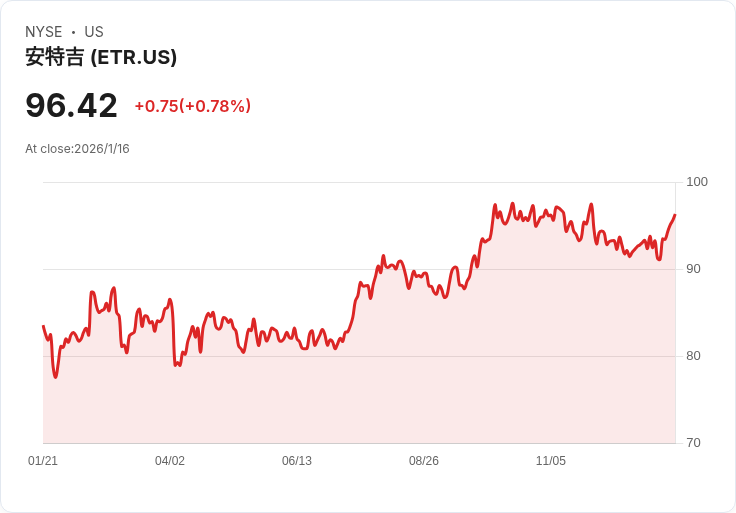Select the 08/26 date on x-axis
This screenshot has width=736, height=513.
point(424,461)
